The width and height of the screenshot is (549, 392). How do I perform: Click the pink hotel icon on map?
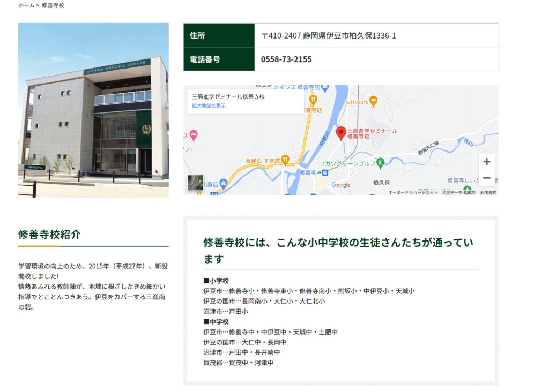coord(194,134)
